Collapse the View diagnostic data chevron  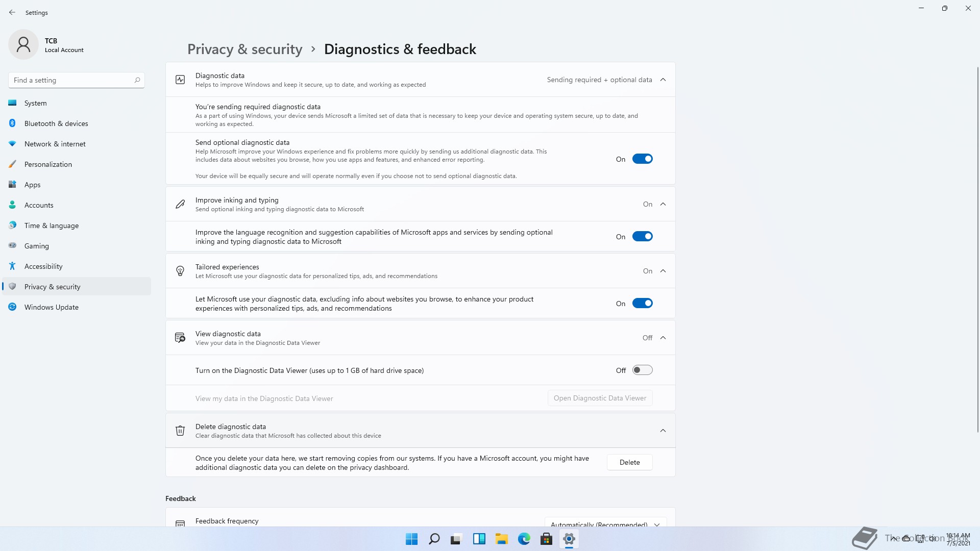click(663, 338)
